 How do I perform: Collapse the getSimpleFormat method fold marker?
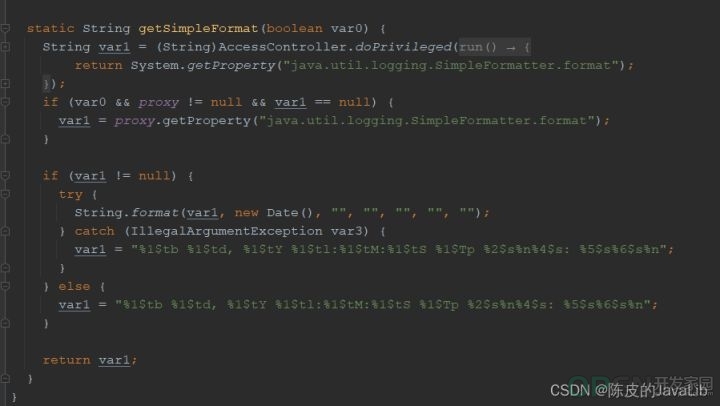pos(6,28)
